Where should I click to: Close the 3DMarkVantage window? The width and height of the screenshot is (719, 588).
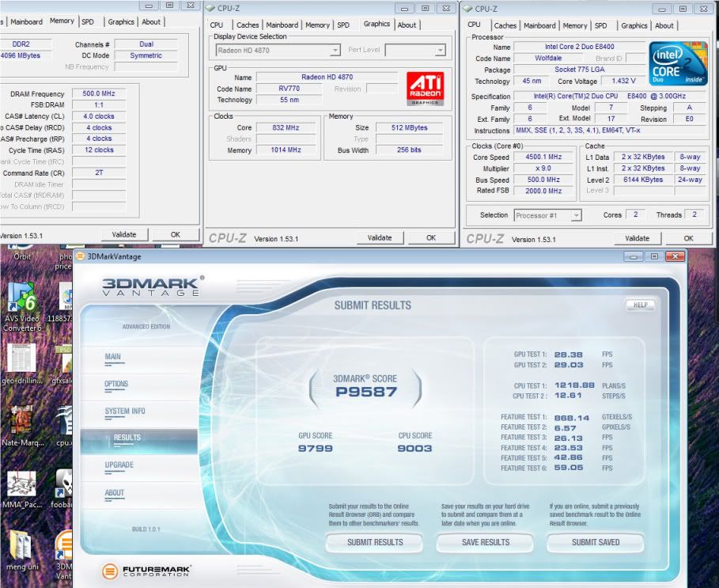pos(675,256)
